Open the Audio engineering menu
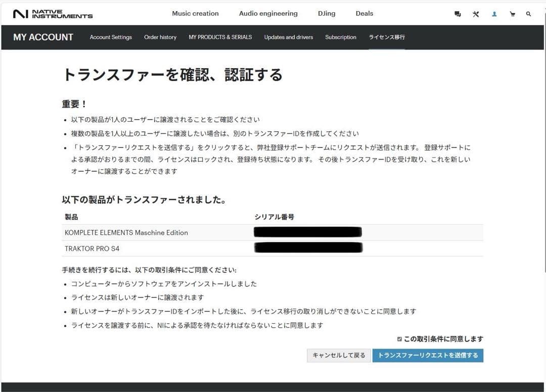This screenshot has height=392, width=546. click(268, 14)
